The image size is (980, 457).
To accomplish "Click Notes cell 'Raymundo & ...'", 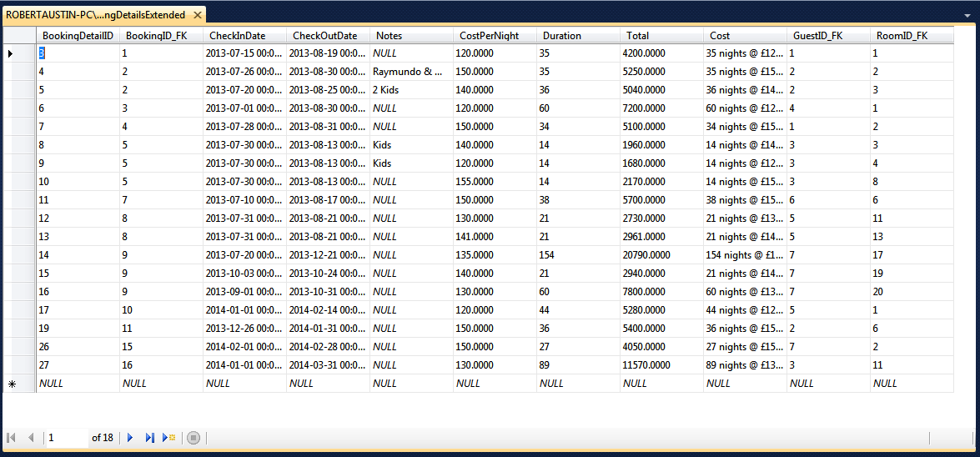I will tap(411, 72).
